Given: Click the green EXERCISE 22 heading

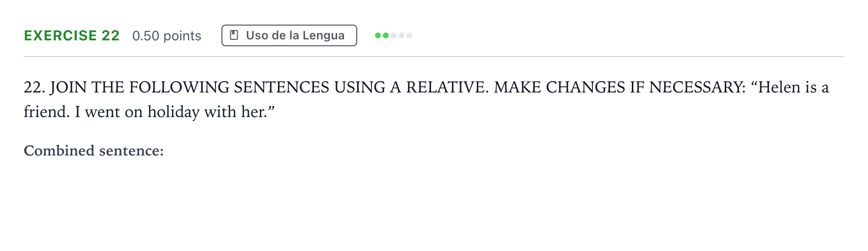Looking at the screenshot, I should click(x=72, y=35).
